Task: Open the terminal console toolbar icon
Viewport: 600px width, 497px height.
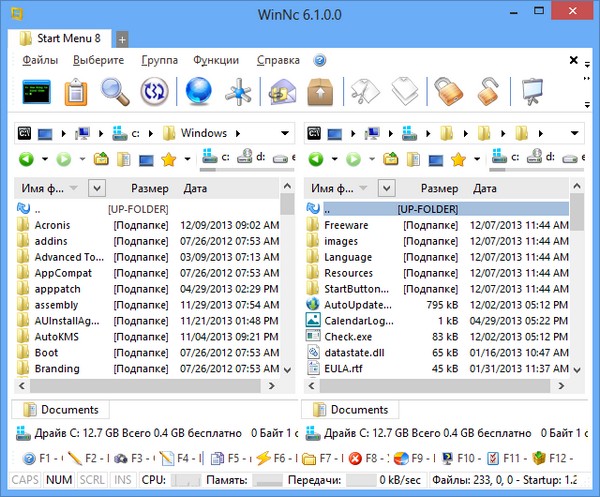Action: tap(35, 92)
